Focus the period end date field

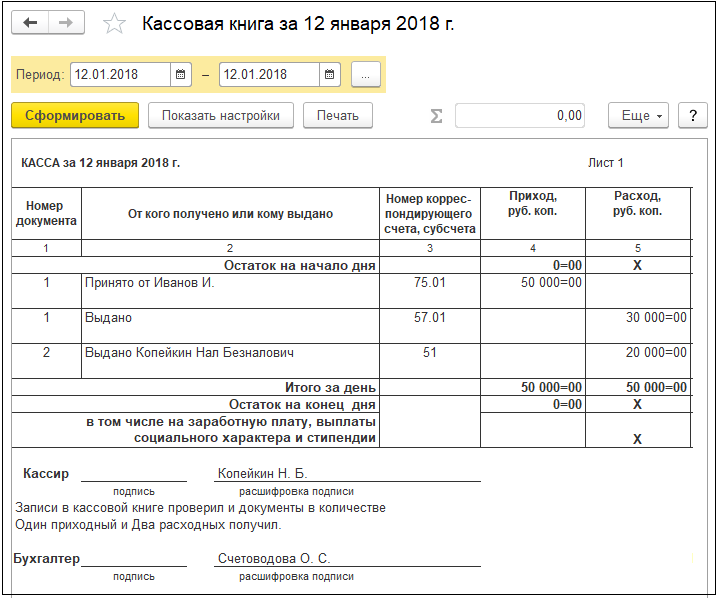(x=269, y=75)
